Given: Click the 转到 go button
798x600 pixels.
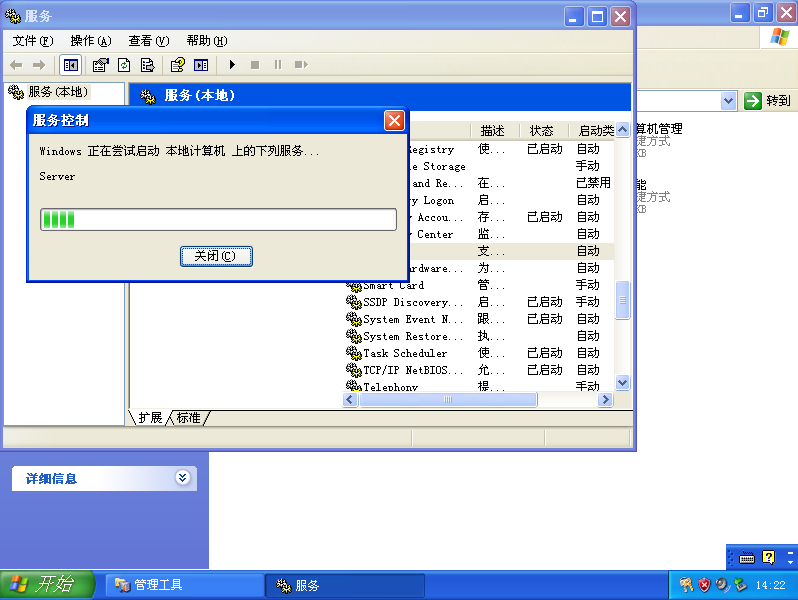Looking at the screenshot, I should pyautogui.click(x=768, y=101).
